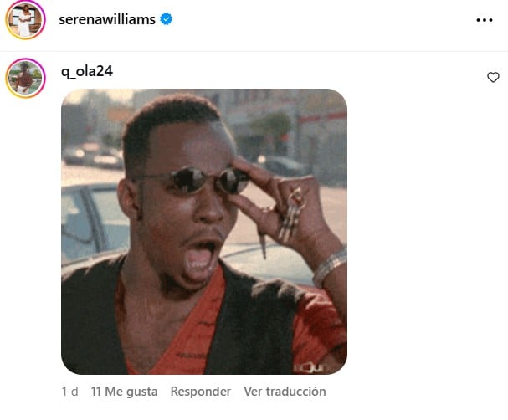Click the 1 d timestamp
Screen dimensions: 508x420
click(x=69, y=392)
